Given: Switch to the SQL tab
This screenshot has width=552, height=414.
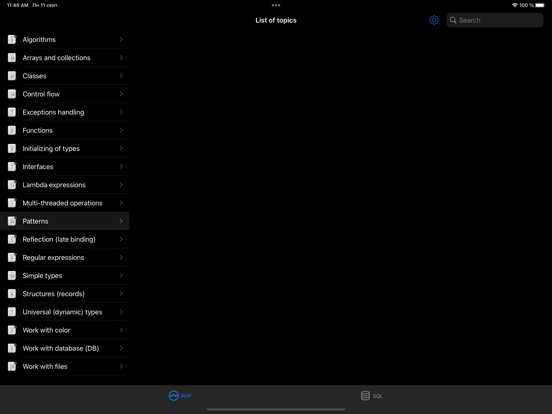Looking at the screenshot, I should (x=371, y=396).
